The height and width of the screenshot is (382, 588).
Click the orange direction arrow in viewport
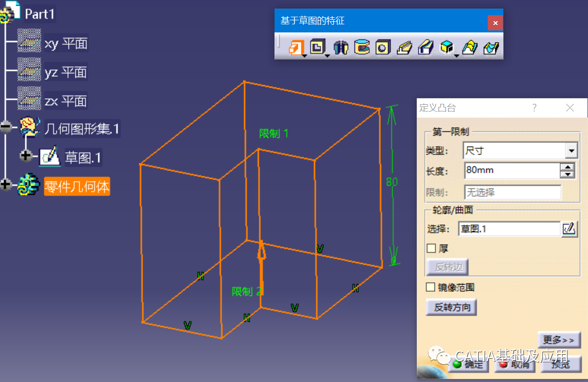(261, 267)
